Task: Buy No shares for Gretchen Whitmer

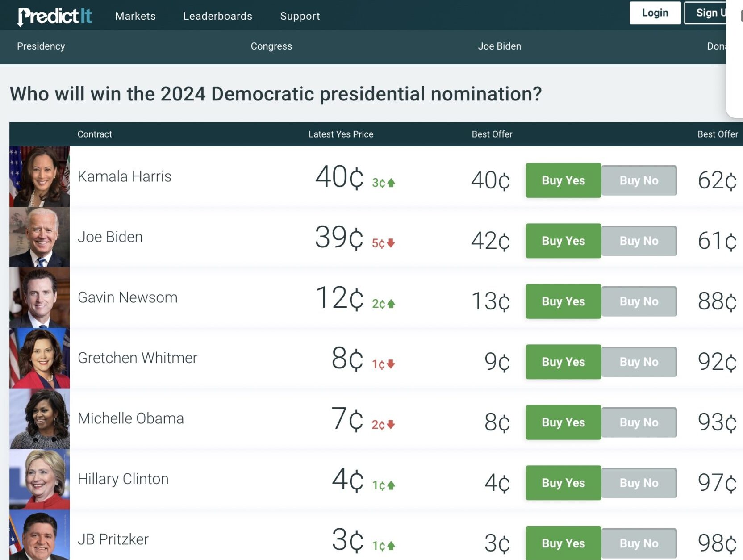Action: [639, 362]
